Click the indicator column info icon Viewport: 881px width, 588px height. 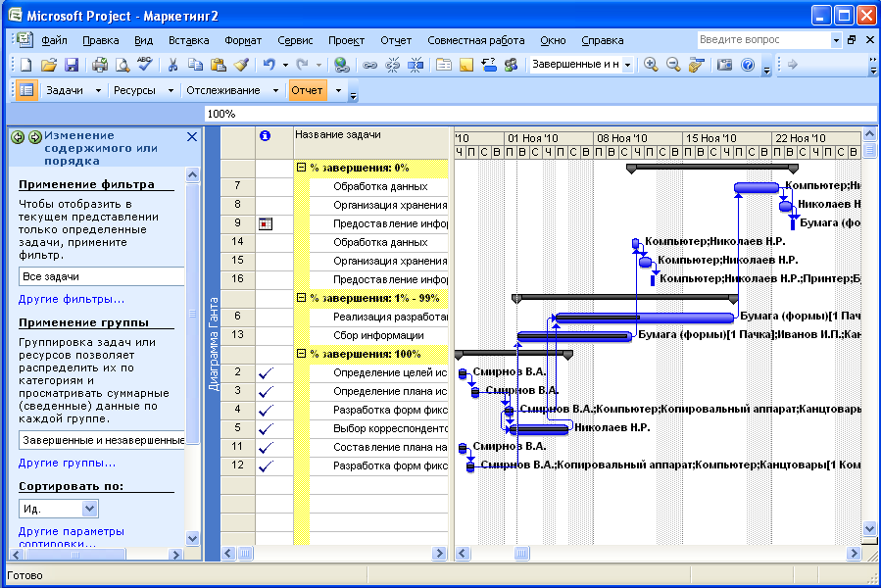(x=265, y=135)
